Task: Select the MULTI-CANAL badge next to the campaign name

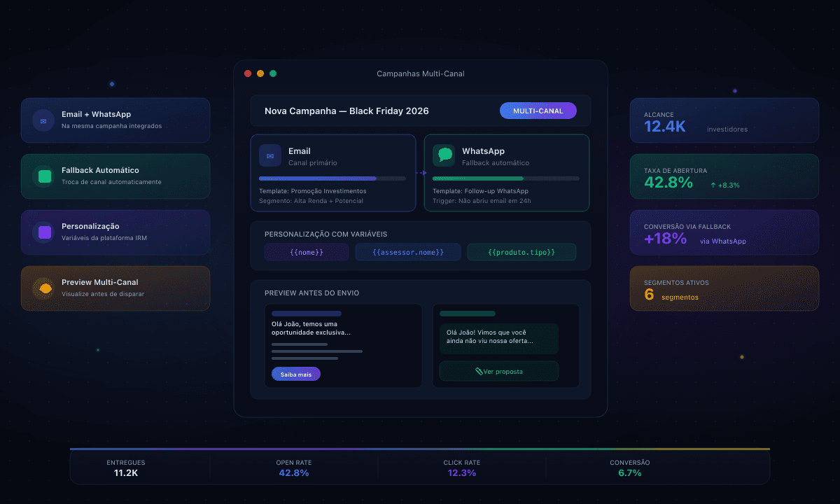Action: (538, 111)
